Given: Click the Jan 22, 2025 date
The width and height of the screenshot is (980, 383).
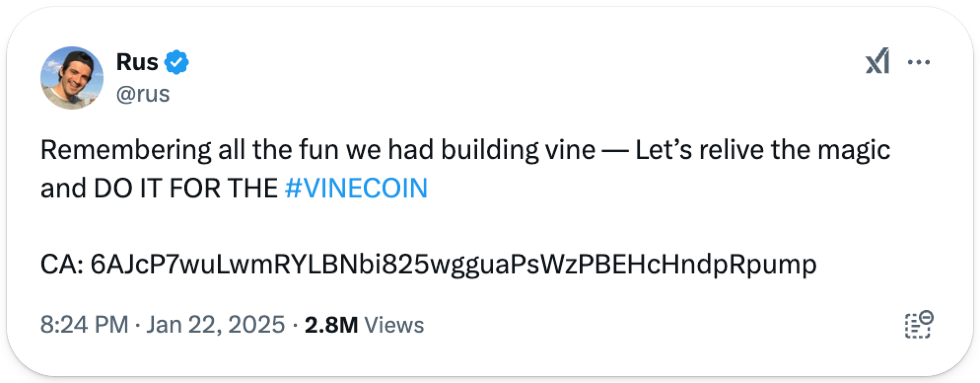Looking at the screenshot, I should [x=216, y=325].
